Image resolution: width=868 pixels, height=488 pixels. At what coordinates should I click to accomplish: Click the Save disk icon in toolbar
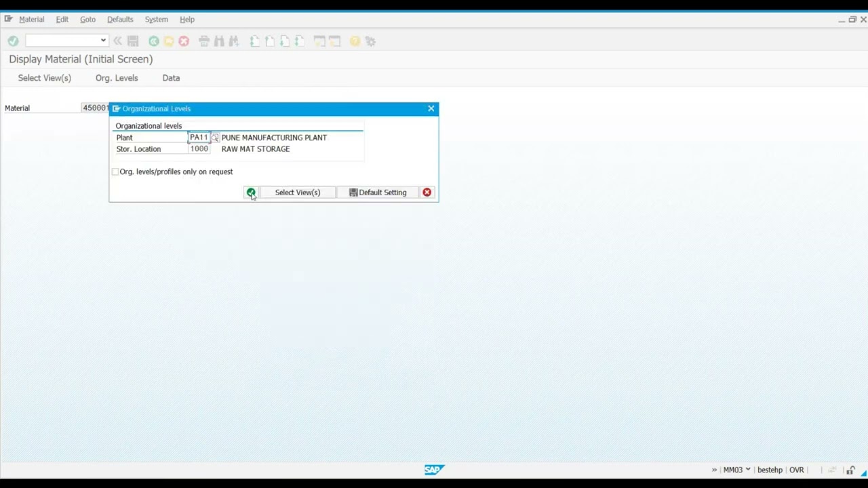(133, 41)
